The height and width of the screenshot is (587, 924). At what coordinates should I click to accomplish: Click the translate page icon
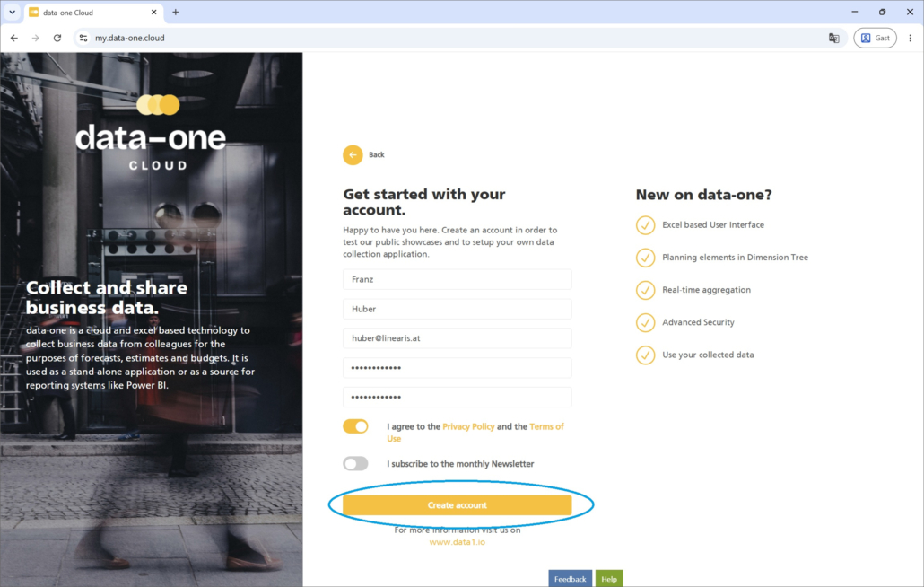click(x=833, y=38)
